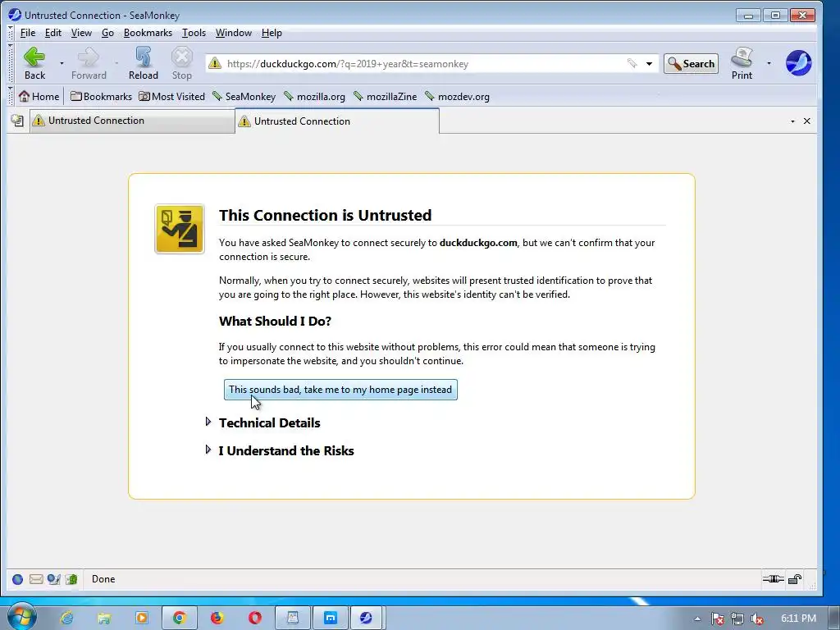This screenshot has width=840, height=630.
Task: Click the untrusted connection officer icon
Action: pyautogui.click(x=180, y=229)
